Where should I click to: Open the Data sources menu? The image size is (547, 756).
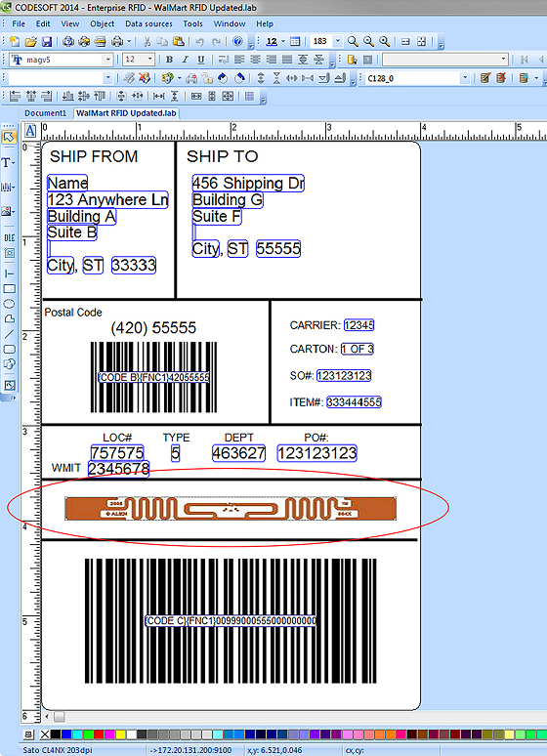pos(148,23)
